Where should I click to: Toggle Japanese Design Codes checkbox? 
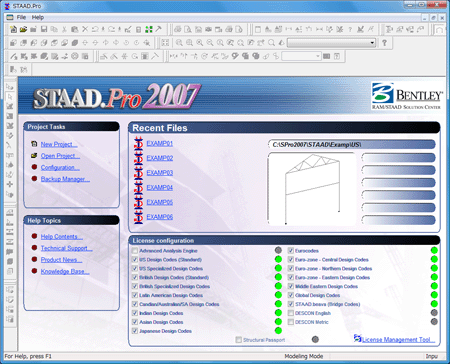pyautogui.click(x=135, y=331)
